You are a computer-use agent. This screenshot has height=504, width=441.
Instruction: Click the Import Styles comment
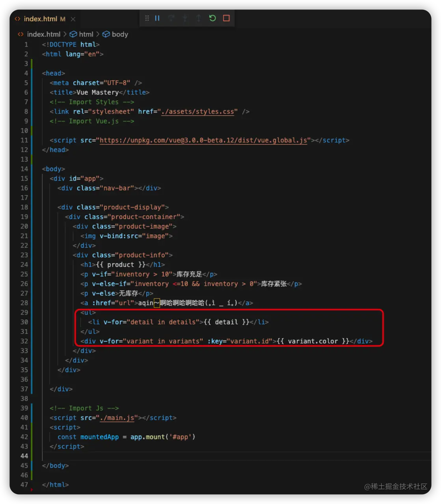(x=92, y=102)
